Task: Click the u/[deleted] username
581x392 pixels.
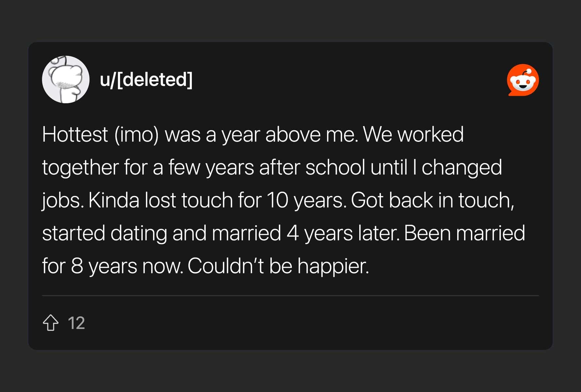Action: [146, 79]
